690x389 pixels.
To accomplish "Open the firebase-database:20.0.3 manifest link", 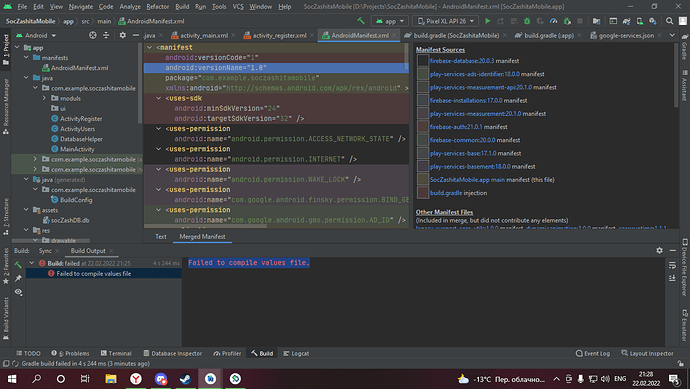I will [462, 61].
